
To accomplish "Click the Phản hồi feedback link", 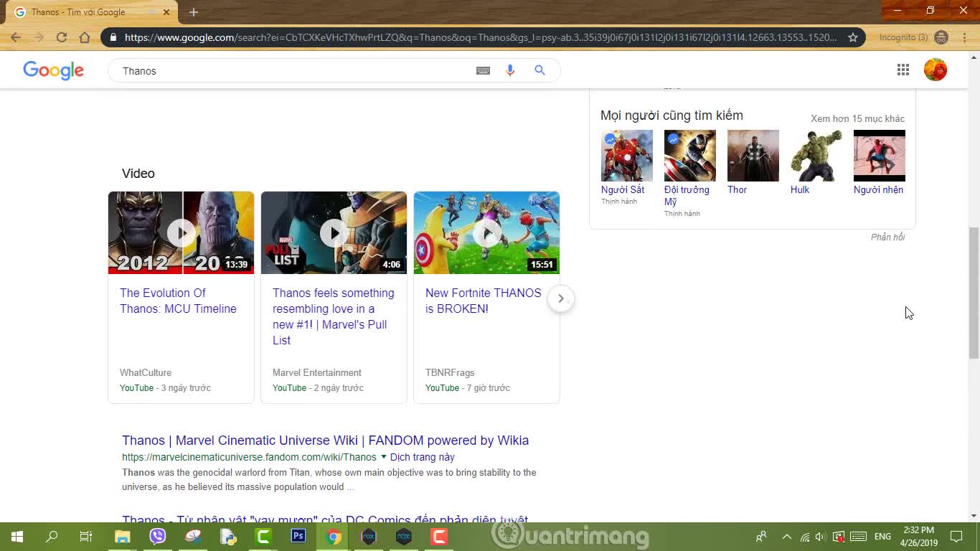I will pos(888,237).
